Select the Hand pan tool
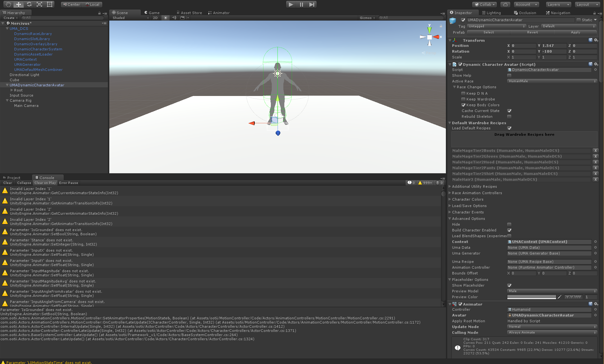This screenshot has height=364, width=604. tap(8, 4)
